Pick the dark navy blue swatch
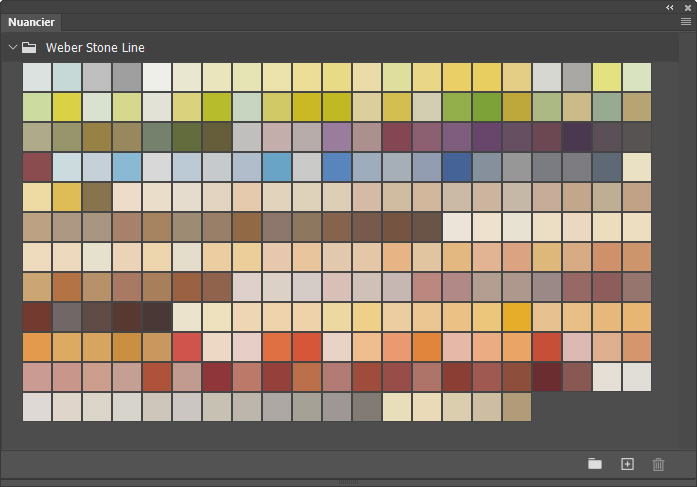This screenshot has width=697, height=487. pyautogui.click(x=457, y=167)
